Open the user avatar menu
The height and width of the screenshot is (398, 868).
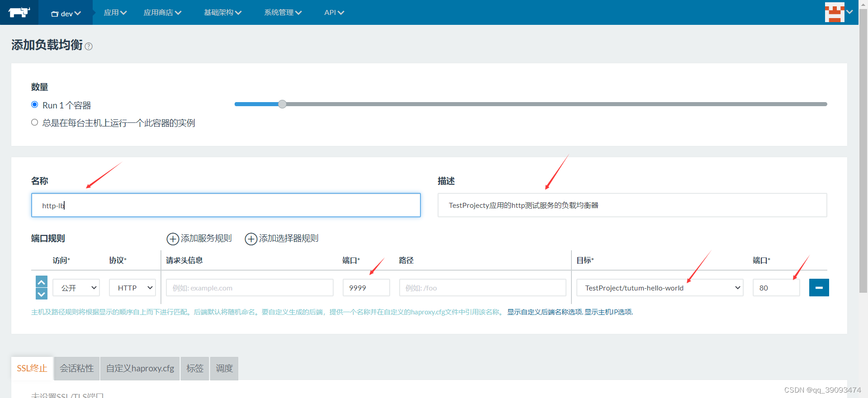pyautogui.click(x=839, y=12)
